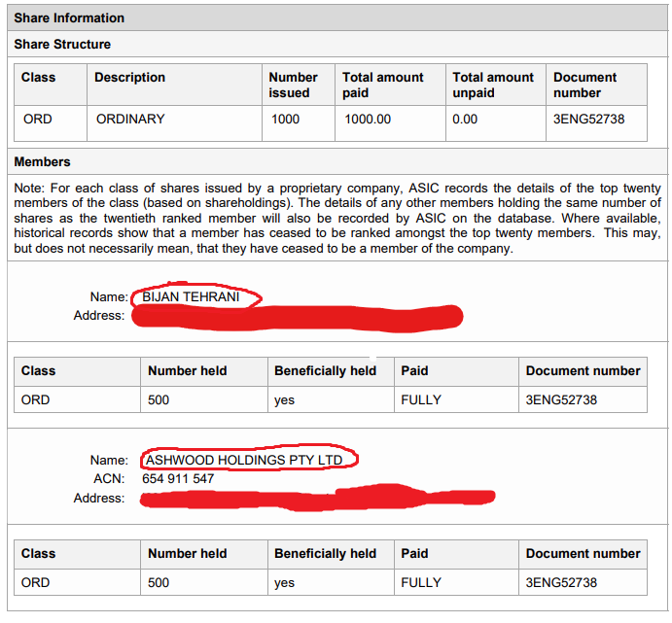The image size is (672, 623).
Task: Click the 'Share Structure' subheading
Action: (62, 44)
